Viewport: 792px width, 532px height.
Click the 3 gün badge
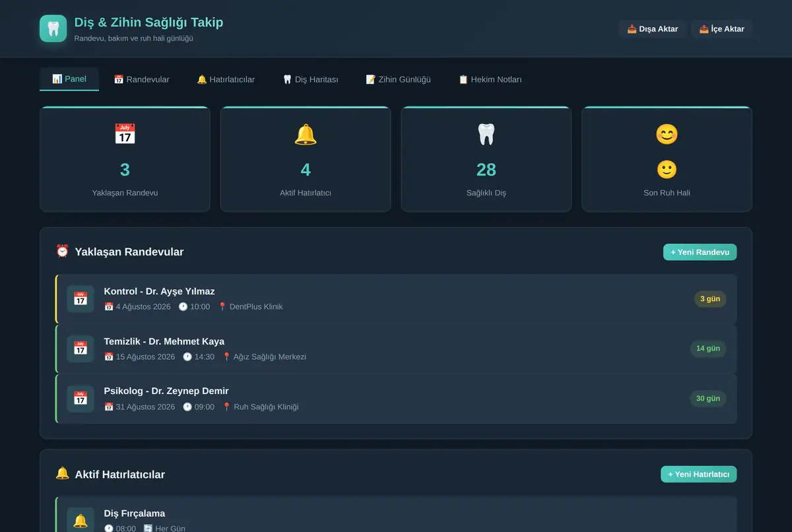coord(709,299)
